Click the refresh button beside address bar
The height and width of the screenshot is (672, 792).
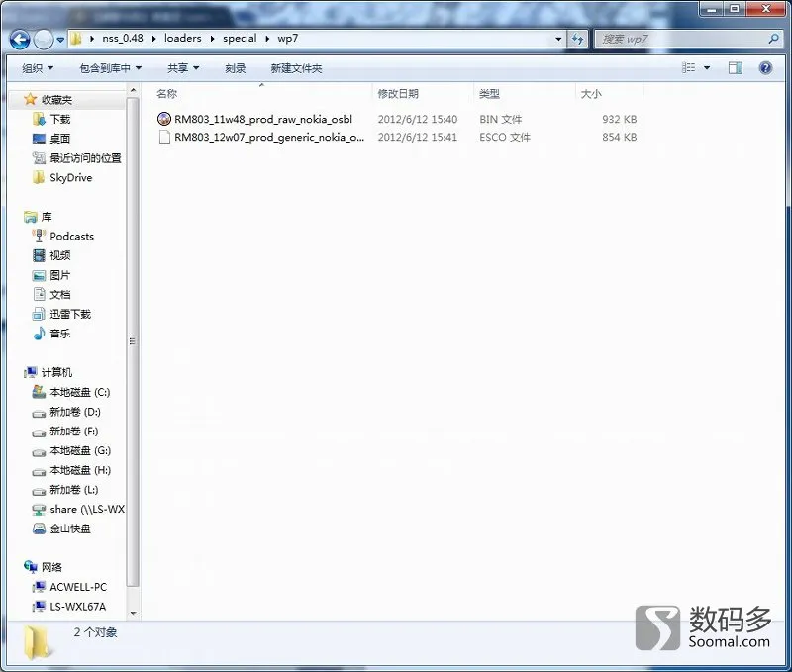577,39
